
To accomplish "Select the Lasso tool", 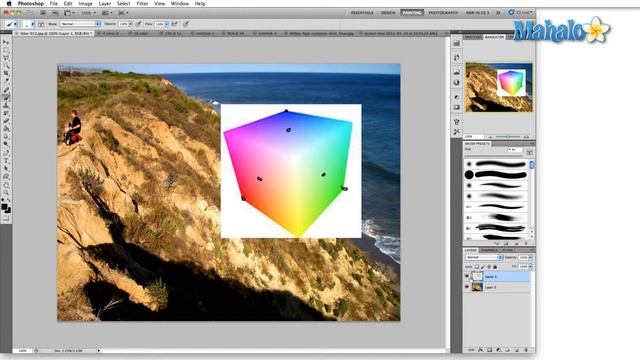I will pyautogui.click(x=6, y=58).
